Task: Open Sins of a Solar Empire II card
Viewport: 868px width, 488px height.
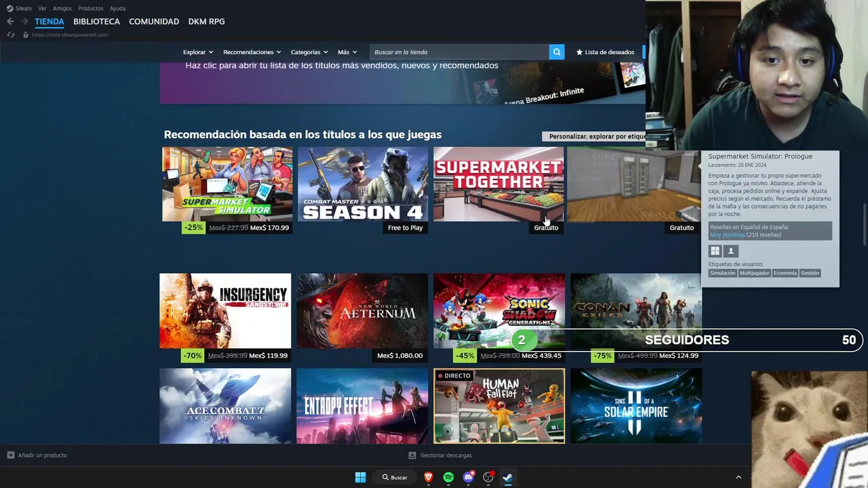Action: (x=636, y=406)
